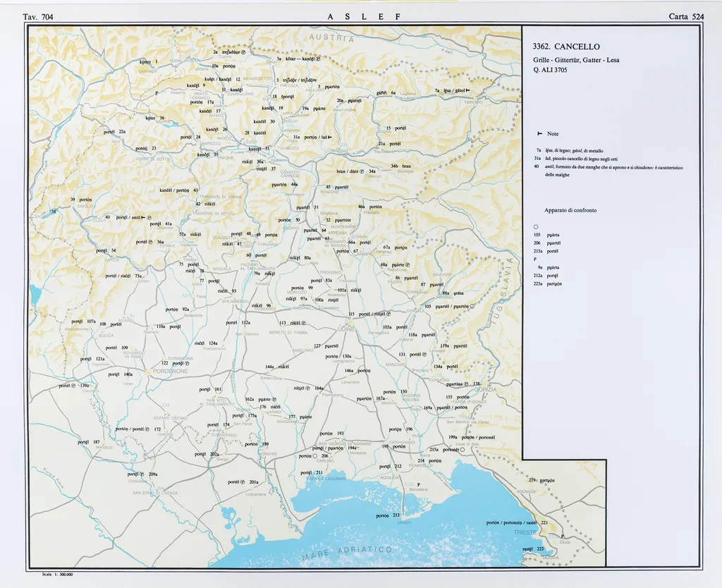Screen dimensions: 722x588
Task: Click the TRIESTE city label
Action: pyautogui.click(x=526, y=532)
